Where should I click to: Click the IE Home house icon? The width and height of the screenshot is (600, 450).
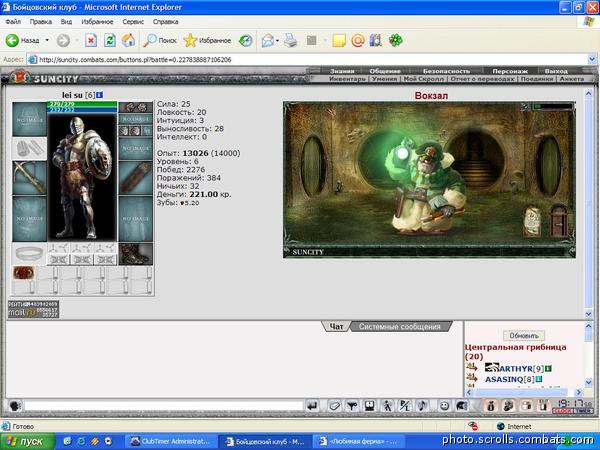pyautogui.click(x=128, y=40)
